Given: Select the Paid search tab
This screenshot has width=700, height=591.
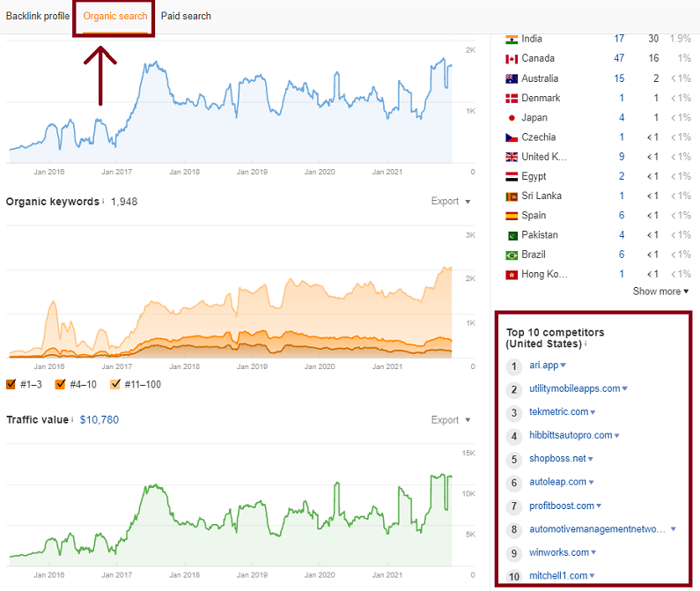Looking at the screenshot, I should [x=186, y=16].
